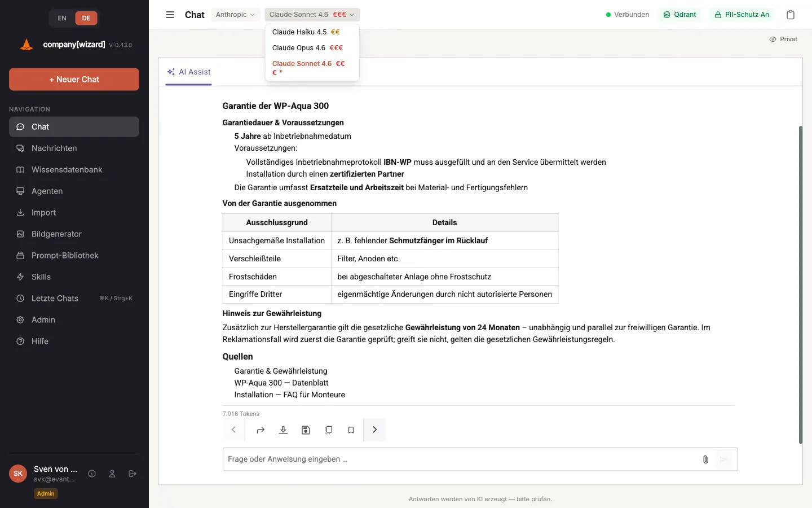Screen dimensions: 812x508
Task: Switch language to EN
Action: tap(62, 18)
